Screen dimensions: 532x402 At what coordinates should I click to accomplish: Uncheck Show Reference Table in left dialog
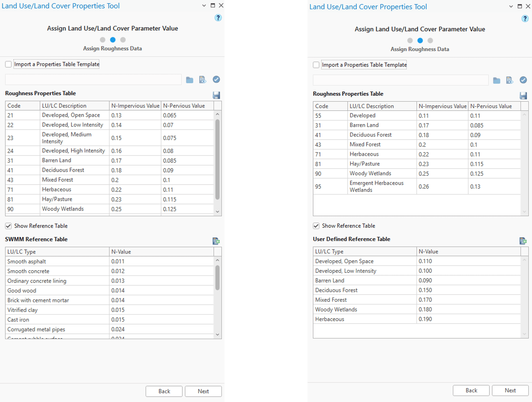(8, 226)
